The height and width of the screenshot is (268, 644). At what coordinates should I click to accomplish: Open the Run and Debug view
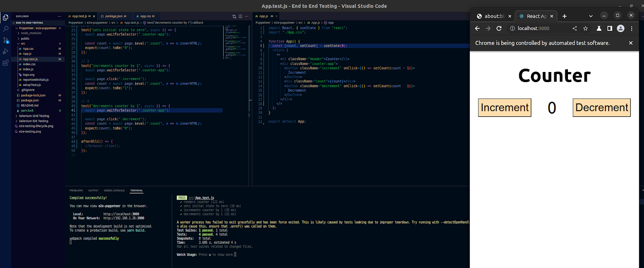coord(6,52)
